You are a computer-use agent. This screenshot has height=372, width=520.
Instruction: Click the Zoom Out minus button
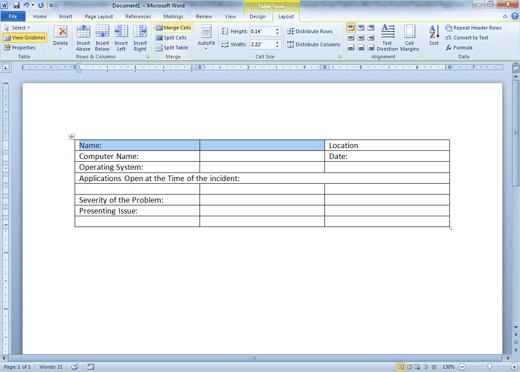point(462,367)
